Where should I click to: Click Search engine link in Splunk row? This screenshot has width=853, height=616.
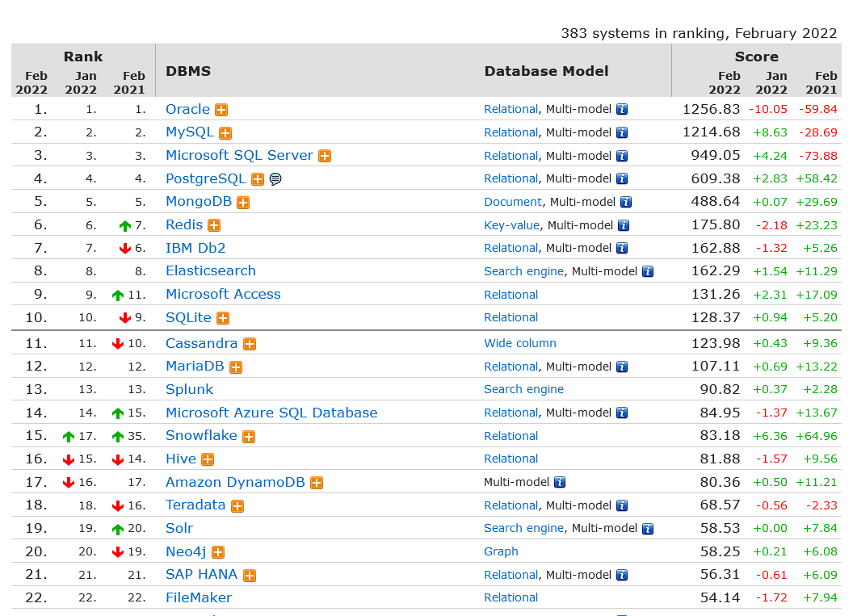point(524,390)
